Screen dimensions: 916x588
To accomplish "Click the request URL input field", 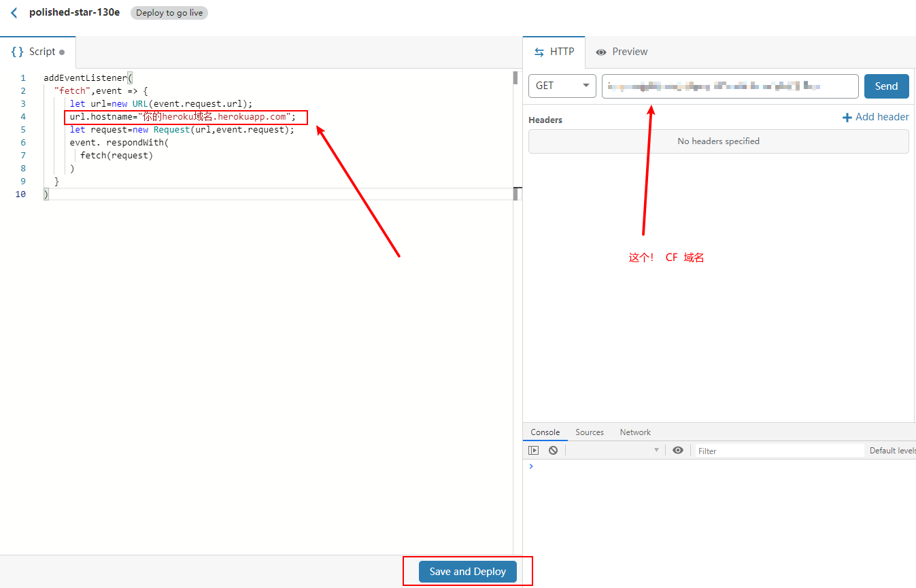I will click(x=730, y=86).
